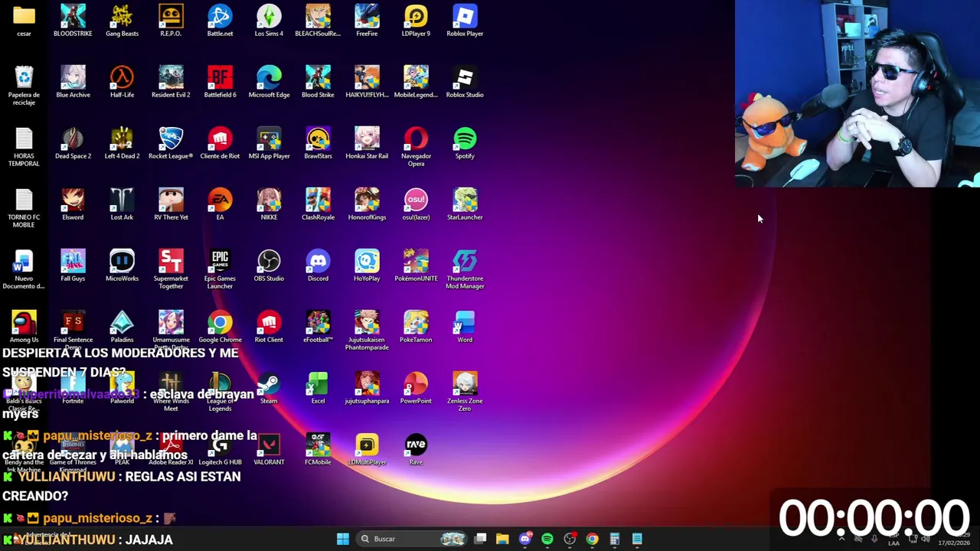This screenshot has width=980, height=551.
Task: Open Google Chrome desktop shortcut
Action: coord(220,327)
